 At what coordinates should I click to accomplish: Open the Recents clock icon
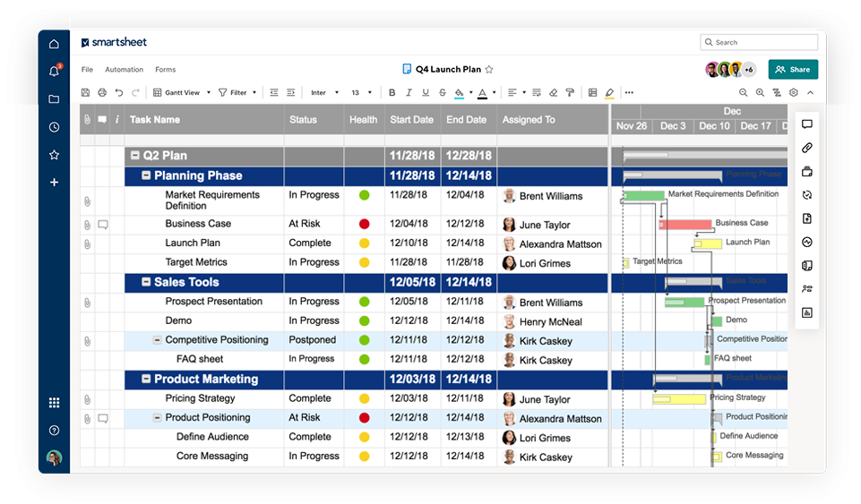pyautogui.click(x=54, y=127)
